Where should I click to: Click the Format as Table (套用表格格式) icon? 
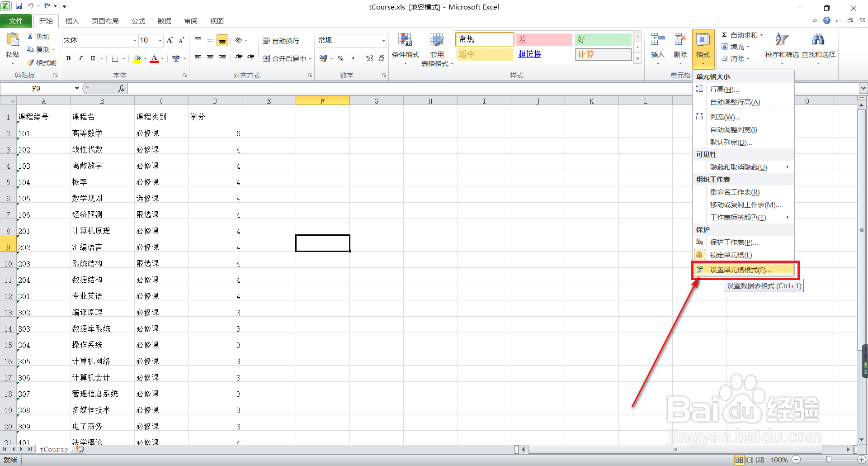(x=437, y=40)
